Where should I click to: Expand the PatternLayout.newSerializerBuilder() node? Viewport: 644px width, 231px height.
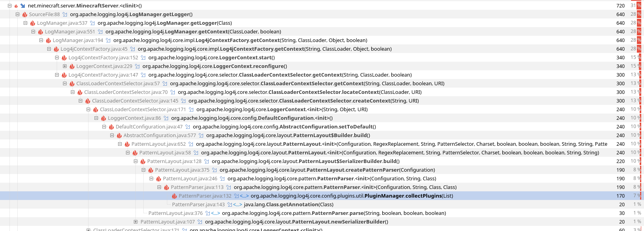point(136,222)
